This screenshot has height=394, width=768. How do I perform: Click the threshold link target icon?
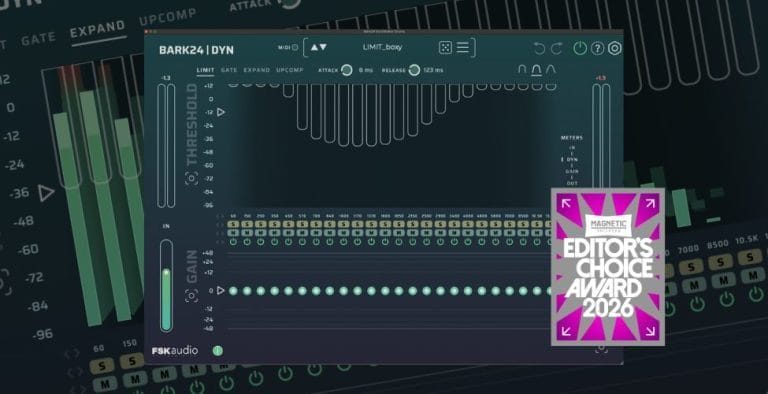click(x=192, y=178)
